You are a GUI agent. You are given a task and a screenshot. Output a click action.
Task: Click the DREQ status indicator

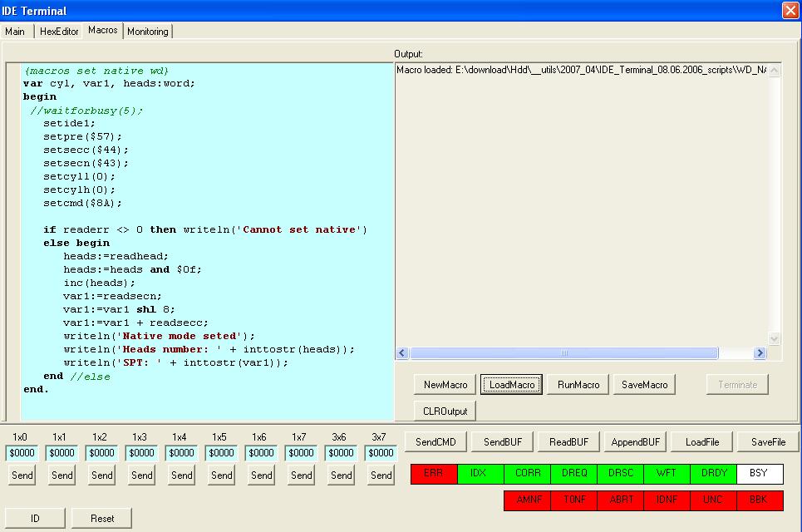tap(574, 474)
